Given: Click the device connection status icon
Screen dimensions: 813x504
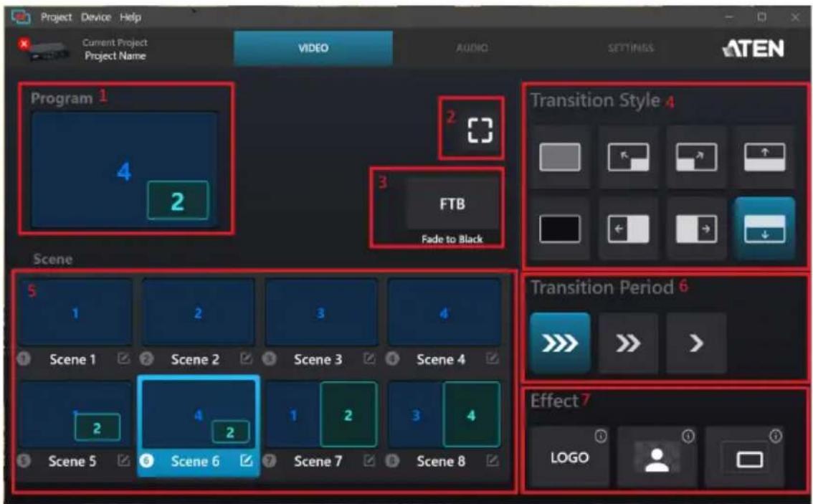Looking at the screenshot, I should click(24, 44).
